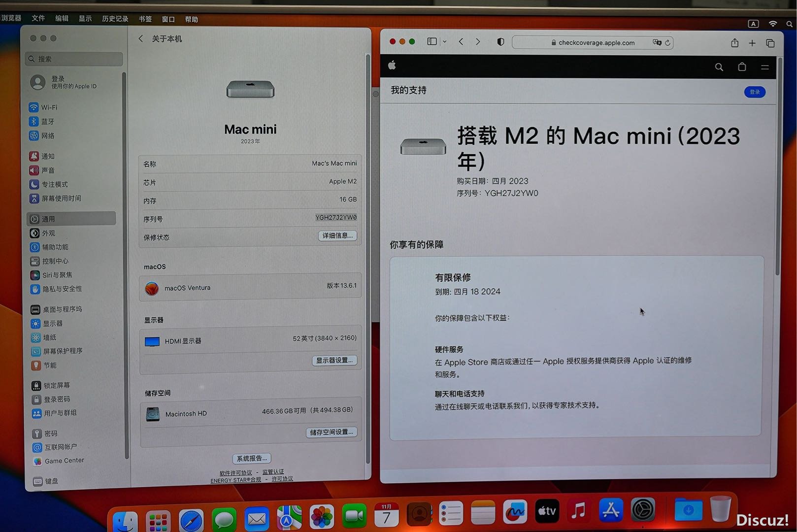This screenshot has height=532, width=797.
Task: Click the settings search field
Action: point(74,59)
